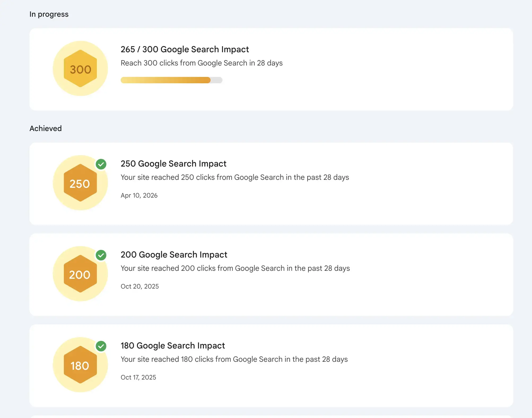
Task: Click 'Your site reached 250 clicks' description
Action: pos(235,177)
